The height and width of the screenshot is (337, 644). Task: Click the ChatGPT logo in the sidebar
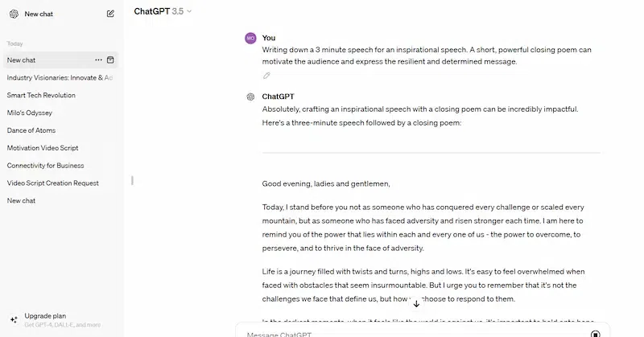tap(14, 14)
